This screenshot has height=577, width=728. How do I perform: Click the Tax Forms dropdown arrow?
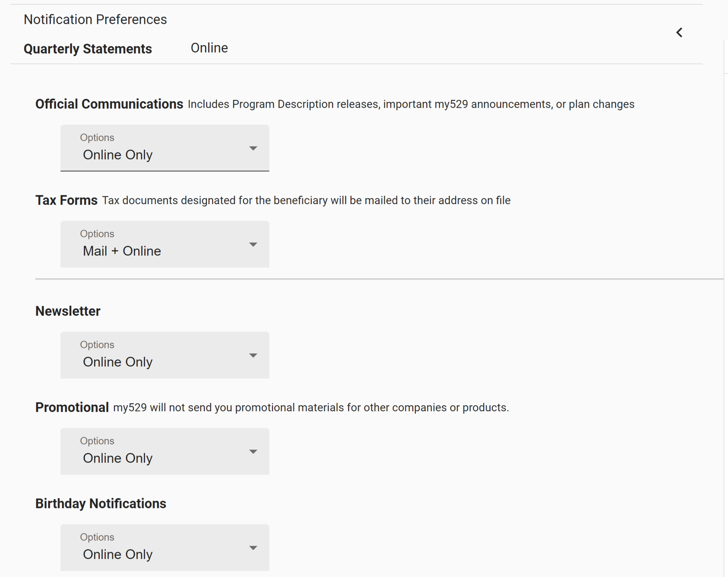(253, 245)
